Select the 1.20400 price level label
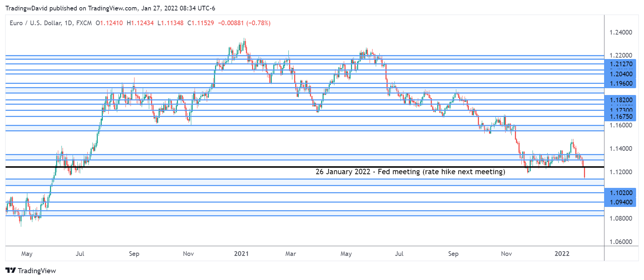 pyautogui.click(x=621, y=74)
